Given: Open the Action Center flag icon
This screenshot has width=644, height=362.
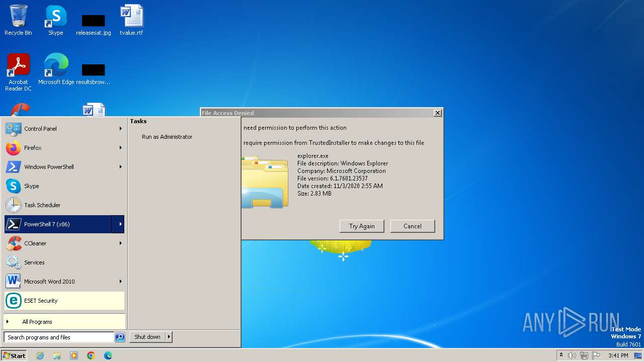Looking at the screenshot, I should pos(596,355).
